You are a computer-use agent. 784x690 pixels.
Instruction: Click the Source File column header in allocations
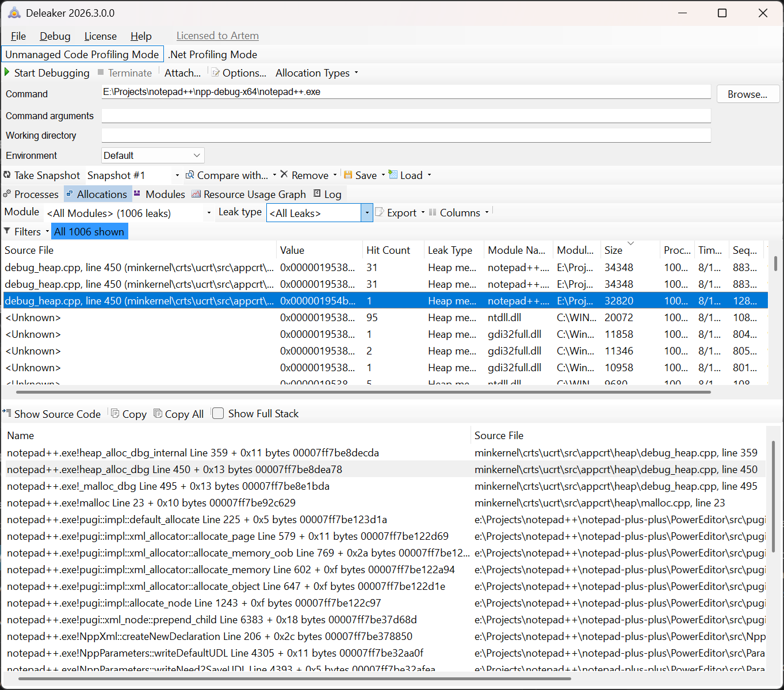click(x=139, y=250)
